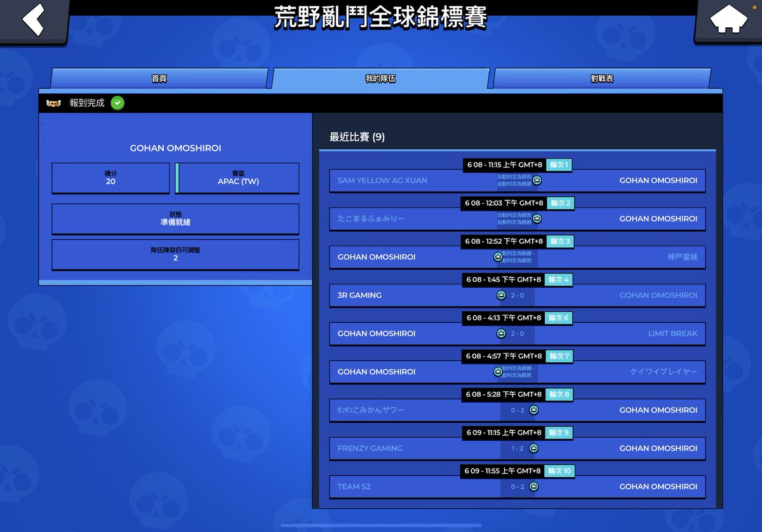Click winner icon in 神戸星城 match

(498, 257)
